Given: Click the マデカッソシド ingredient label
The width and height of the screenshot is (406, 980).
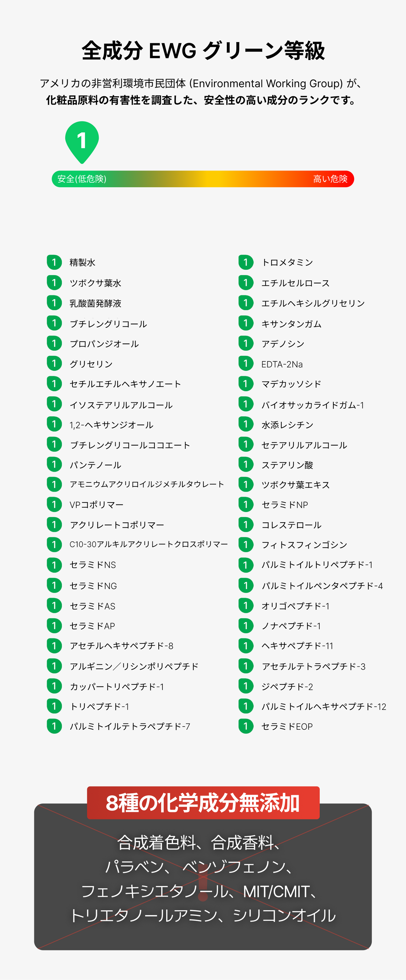Looking at the screenshot, I should 291,384.
